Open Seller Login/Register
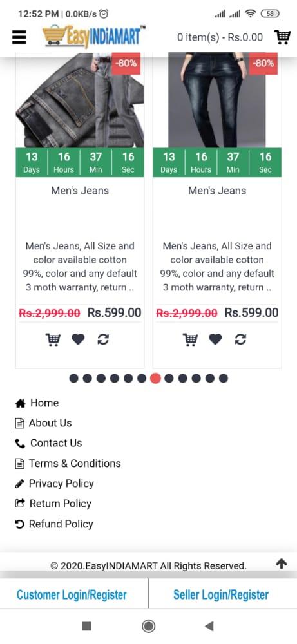This screenshot has height=644, width=297. pos(221,594)
